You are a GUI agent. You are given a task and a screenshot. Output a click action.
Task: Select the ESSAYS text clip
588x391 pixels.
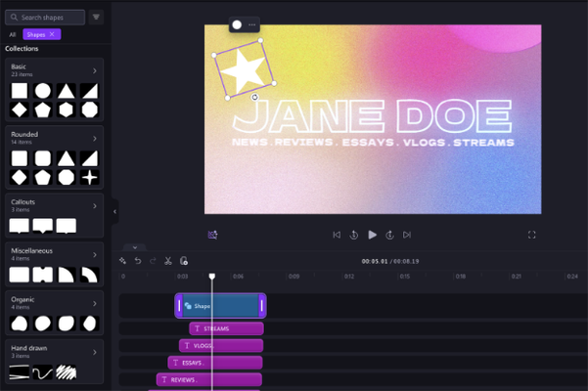tap(215, 363)
